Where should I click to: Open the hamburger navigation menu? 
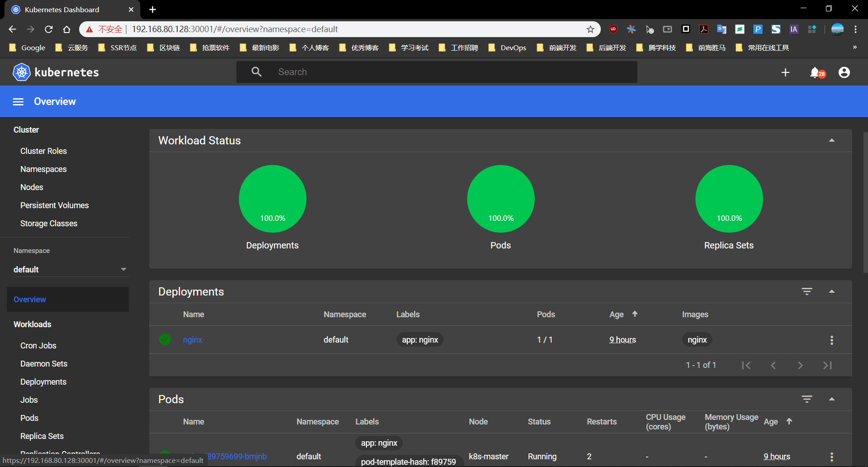point(18,102)
